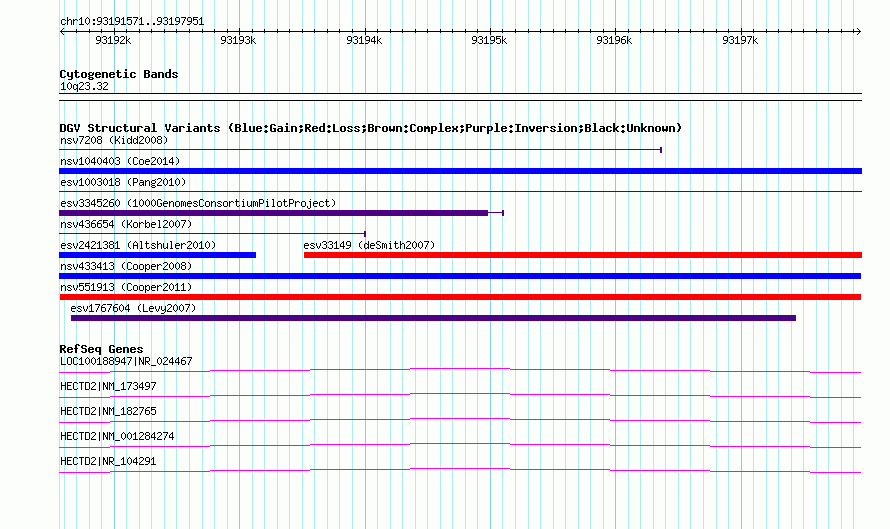The image size is (890, 529).
Task: Click the purple esv3345260 inversion bar
Action: click(274, 213)
